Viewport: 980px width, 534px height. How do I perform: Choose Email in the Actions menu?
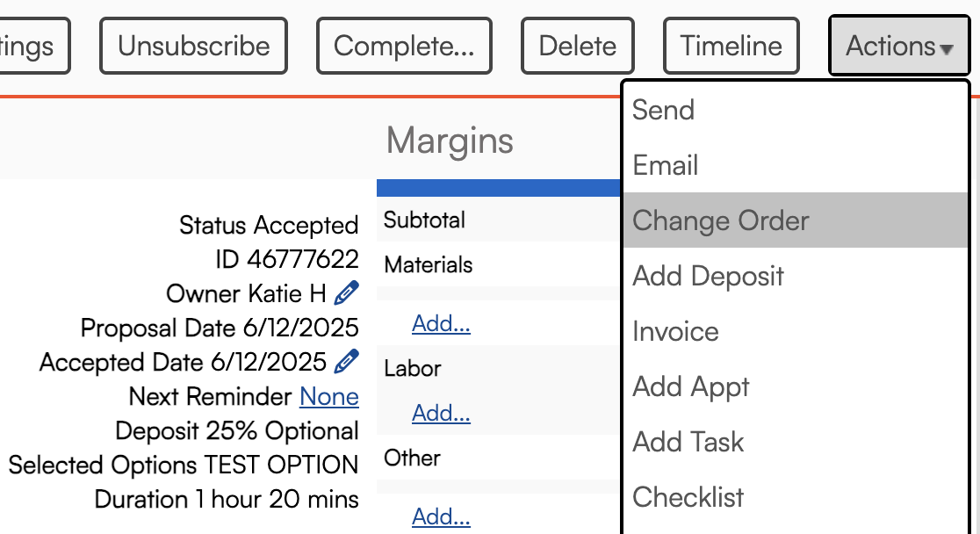(665, 165)
